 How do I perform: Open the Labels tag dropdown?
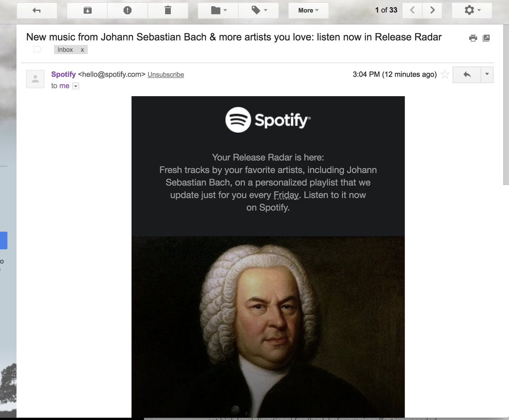coord(259,10)
